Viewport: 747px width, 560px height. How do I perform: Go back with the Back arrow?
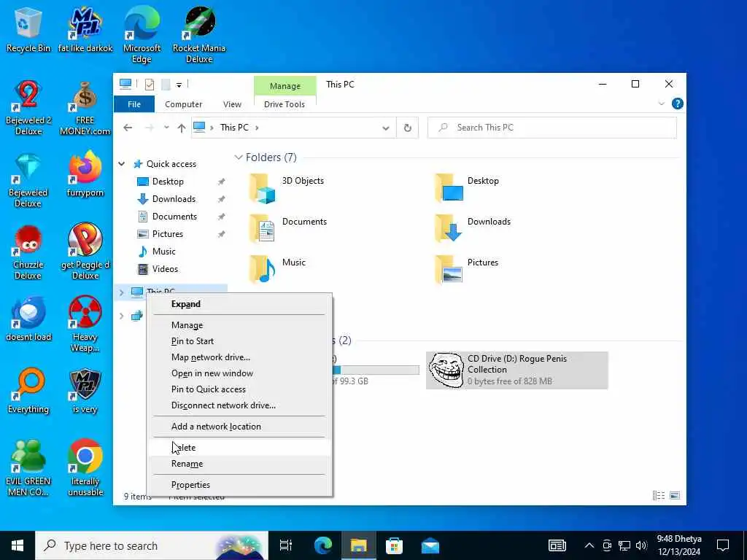click(128, 128)
